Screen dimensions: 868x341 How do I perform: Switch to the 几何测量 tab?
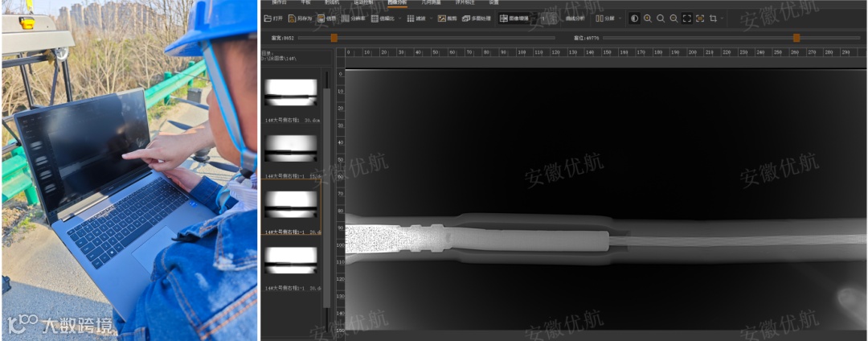click(x=431, y=2)
